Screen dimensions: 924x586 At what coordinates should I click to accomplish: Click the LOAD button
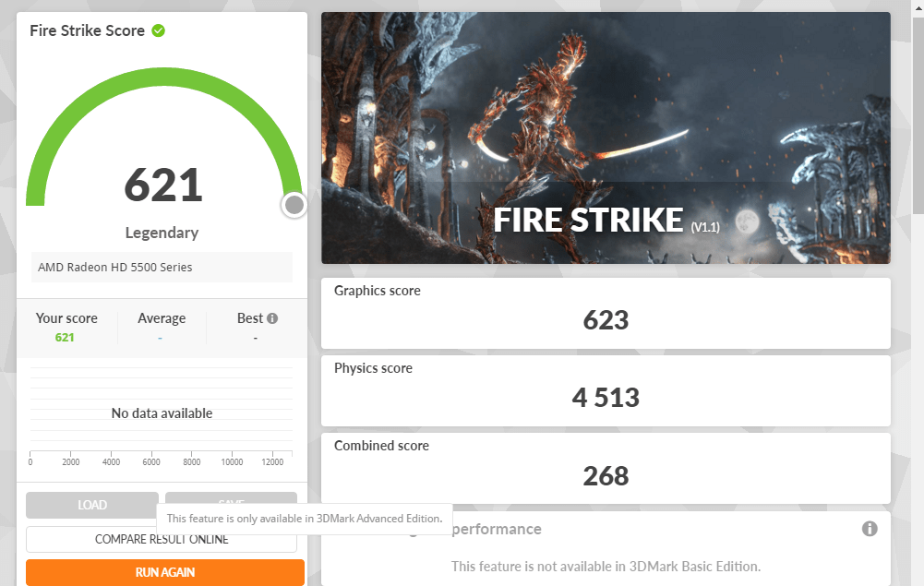coord(92,505)
